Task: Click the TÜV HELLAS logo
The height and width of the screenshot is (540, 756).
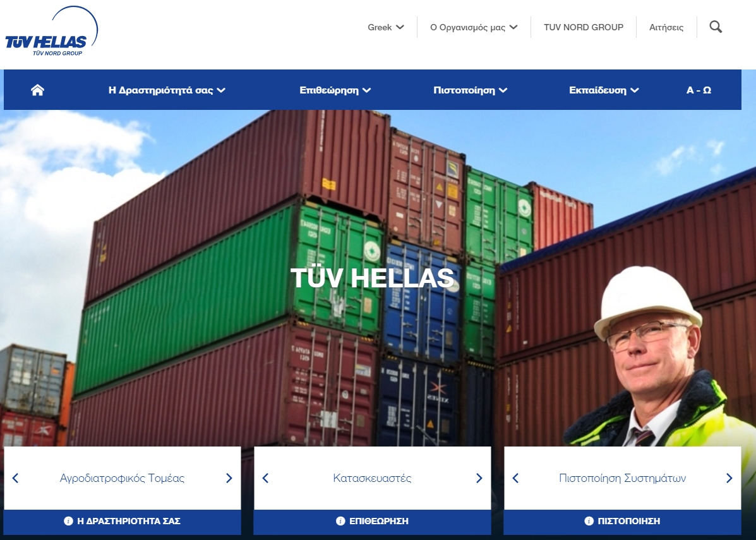Action: [x=51, y=32]
